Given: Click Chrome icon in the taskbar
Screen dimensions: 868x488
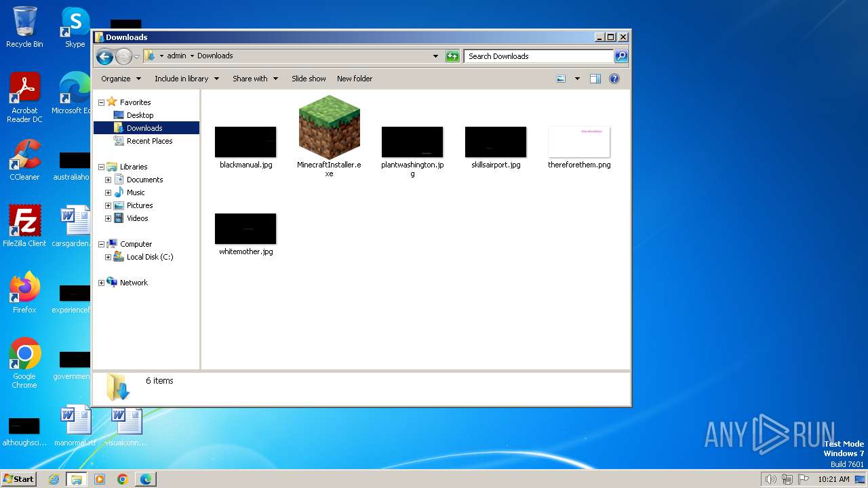Looking at the screenshot, I should click(x=122, y=479).
